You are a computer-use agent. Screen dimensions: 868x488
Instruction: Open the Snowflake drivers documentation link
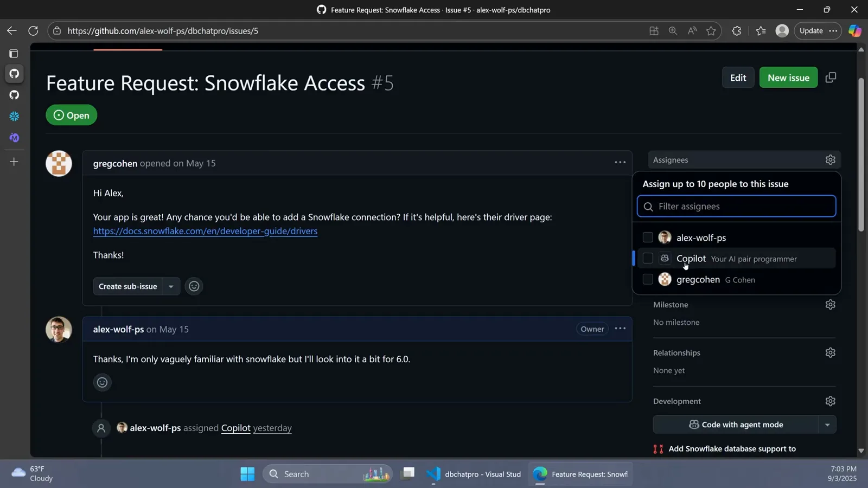coord(205,231)
